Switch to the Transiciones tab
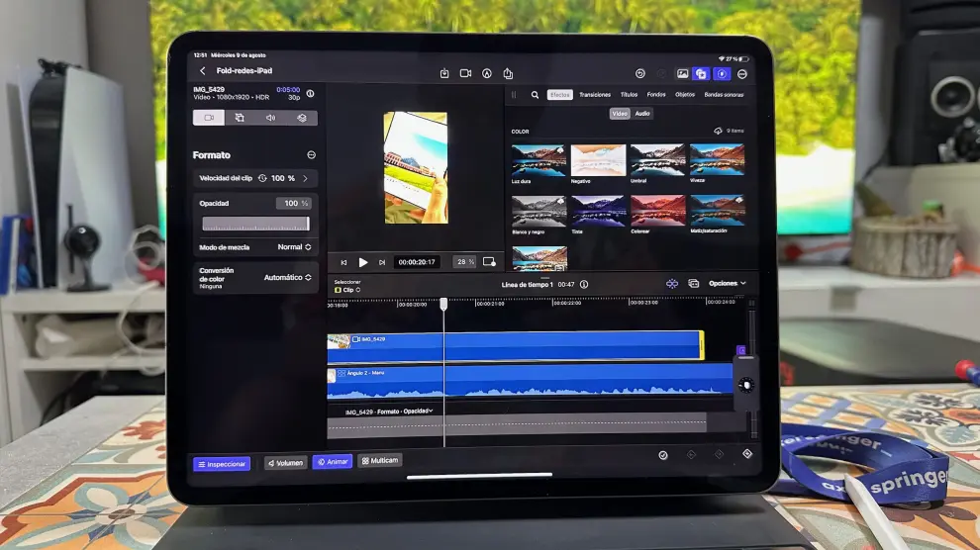This screenshot has width=980, height=550. pos(595,95)
